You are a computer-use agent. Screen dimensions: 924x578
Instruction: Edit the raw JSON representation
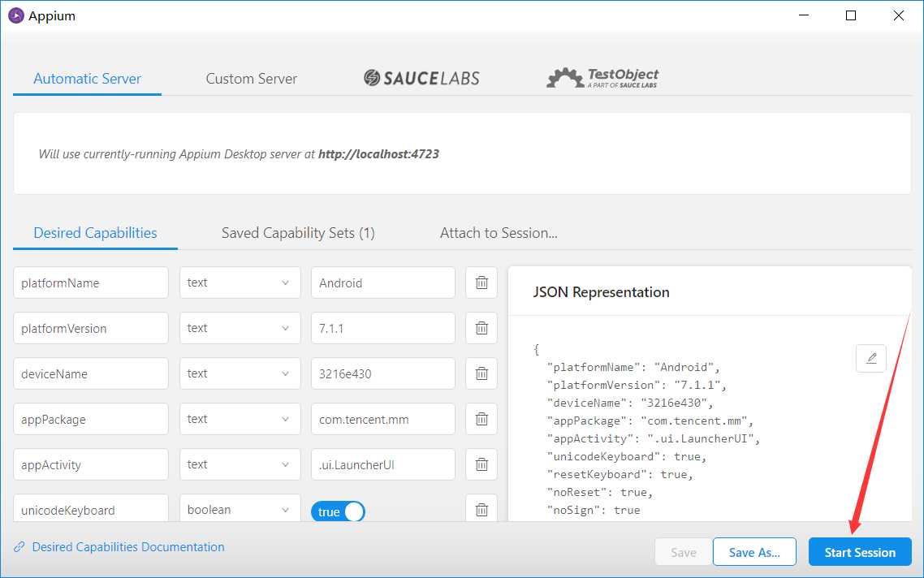coord(871,358)
